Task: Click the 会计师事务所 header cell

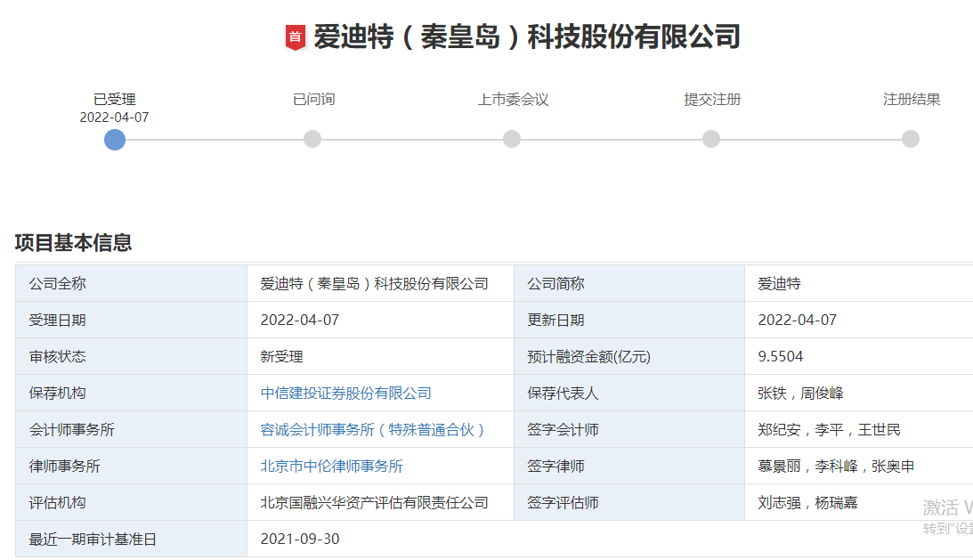Action: click(131, 430)
